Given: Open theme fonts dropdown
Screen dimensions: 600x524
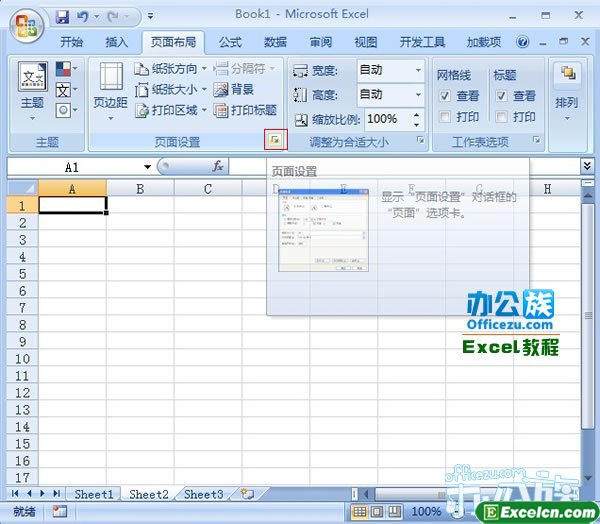Looking at the screenshot, I should (67, 90).
